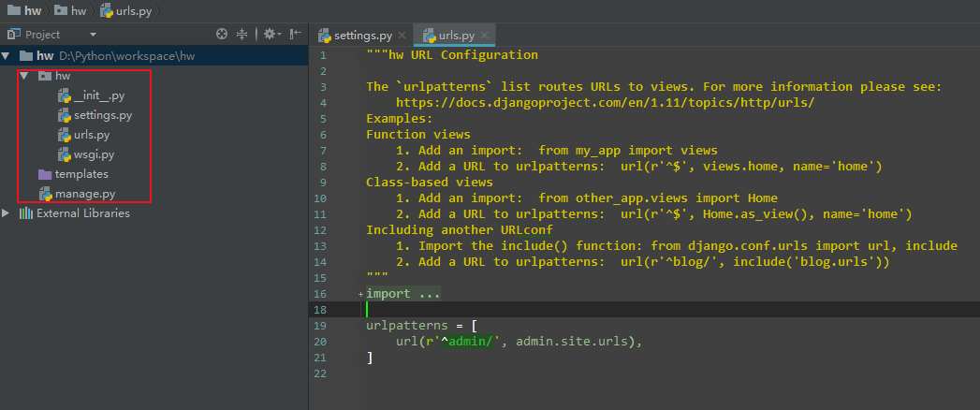The image size is (980, 410).
Task: Click the Scroll from Source target icon
Action: [221, 35]
